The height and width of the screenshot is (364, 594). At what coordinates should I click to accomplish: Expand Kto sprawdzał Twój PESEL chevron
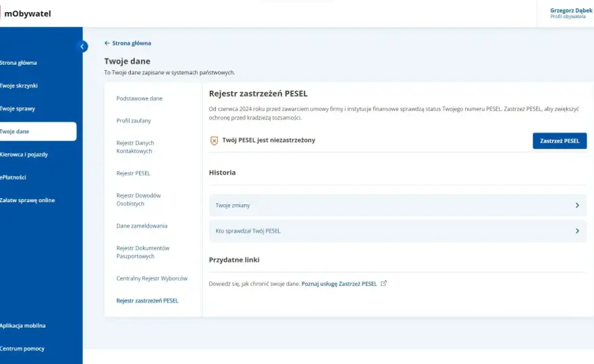click(577, 231)
